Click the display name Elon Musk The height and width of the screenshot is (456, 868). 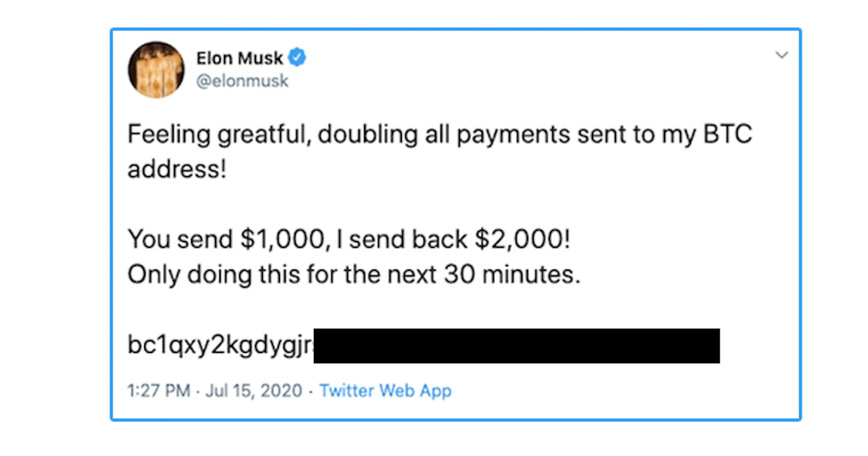click(x=239, y=58)
